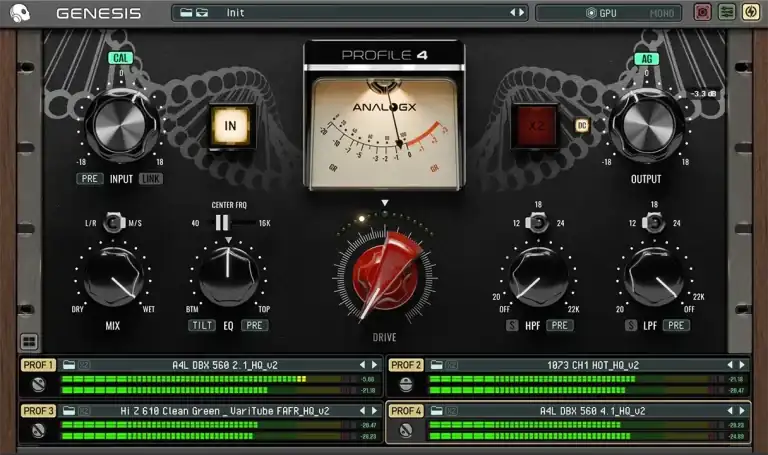Next profile arrow in PROF 1 row
The width and height of the screenshot is (768, 455).
point(375,365)
